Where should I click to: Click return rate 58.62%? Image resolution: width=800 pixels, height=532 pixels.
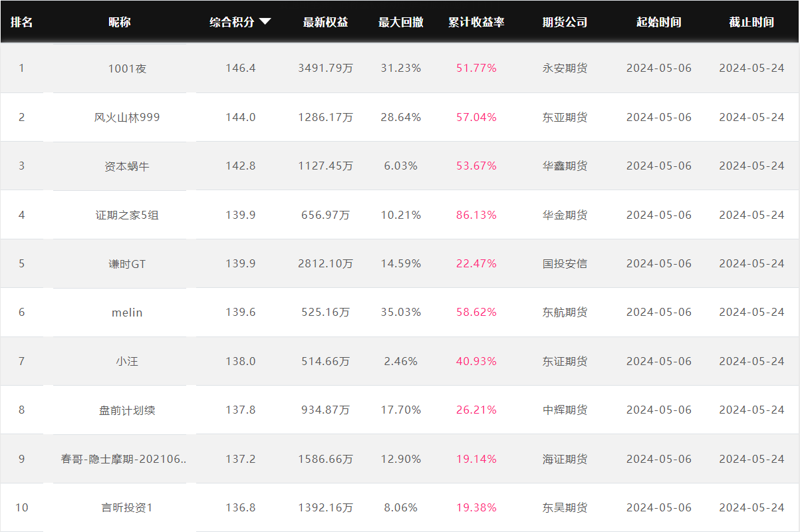click(x=476, y=312)
